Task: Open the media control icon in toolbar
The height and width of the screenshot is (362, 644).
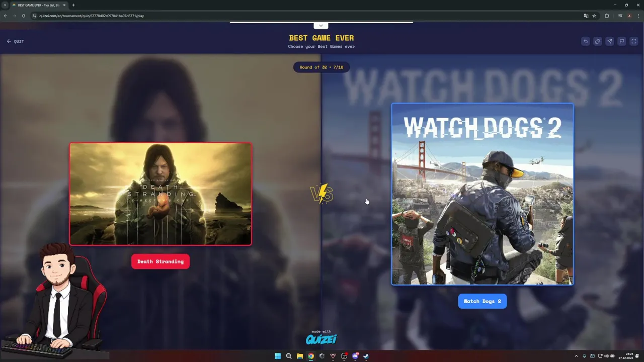Action: (x=620, y=16)
